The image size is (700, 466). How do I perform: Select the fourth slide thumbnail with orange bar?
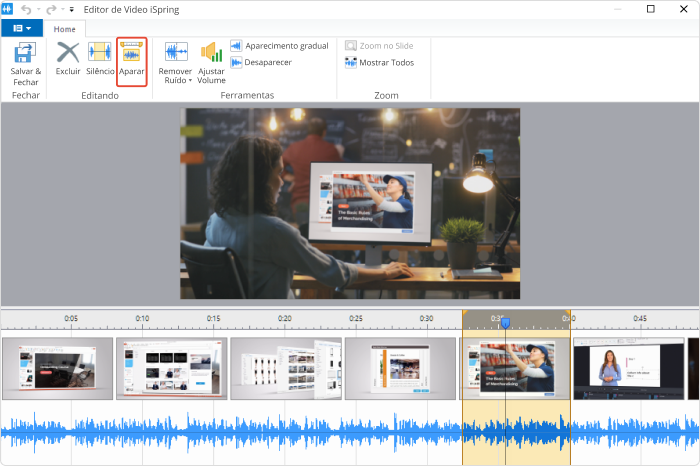click(400, 368)
